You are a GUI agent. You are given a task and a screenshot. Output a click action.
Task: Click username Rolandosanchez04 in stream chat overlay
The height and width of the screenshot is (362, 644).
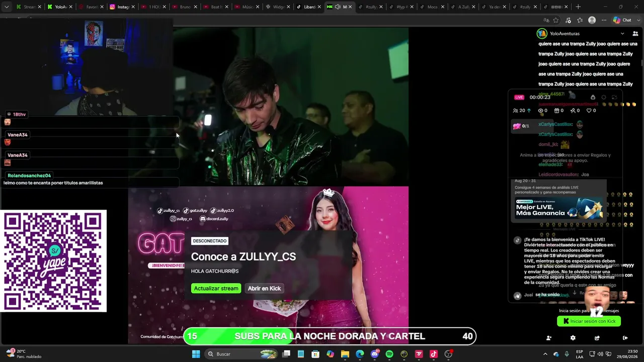(x=29, y=175)
